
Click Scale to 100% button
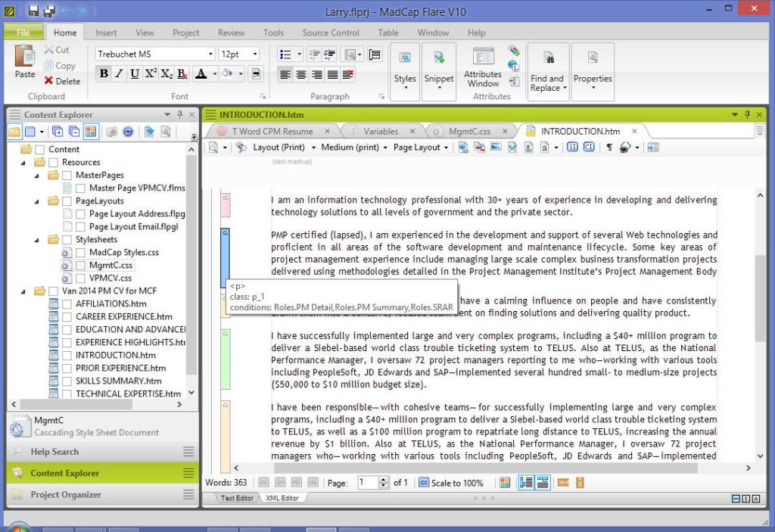pyautogui.click(x=451, y=483)
